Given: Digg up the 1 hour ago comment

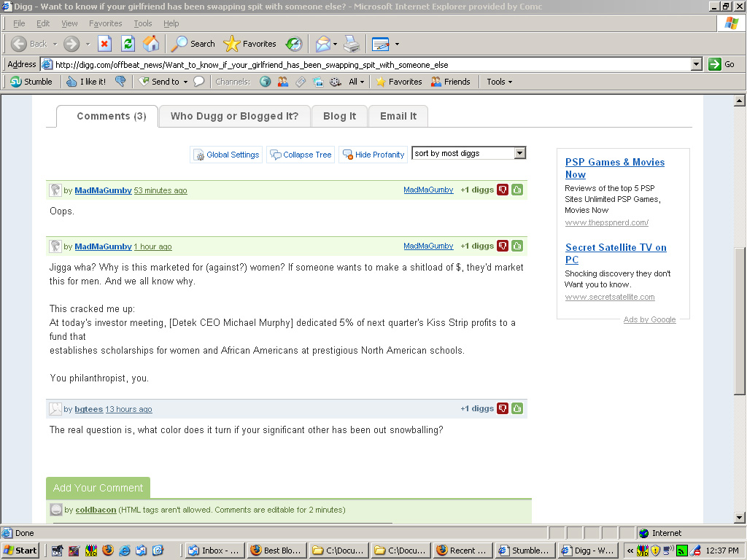Looking at the screenshot, I should 517,246.
